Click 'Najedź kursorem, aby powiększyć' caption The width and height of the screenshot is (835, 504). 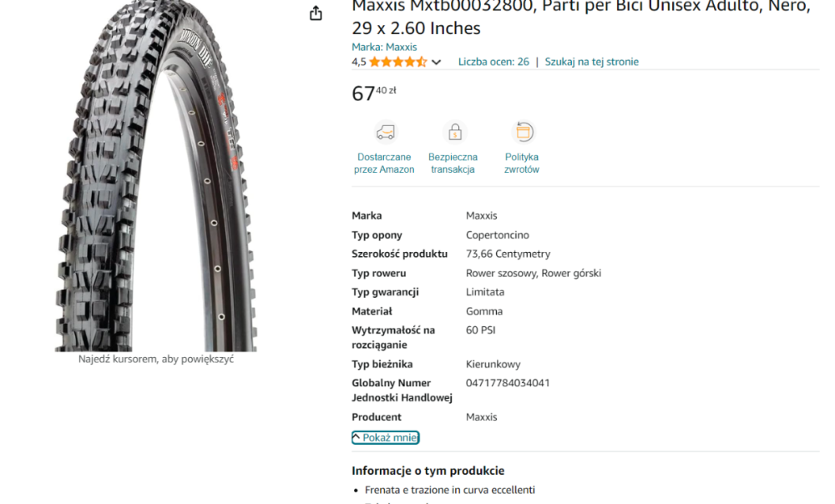tap(156, 360)
